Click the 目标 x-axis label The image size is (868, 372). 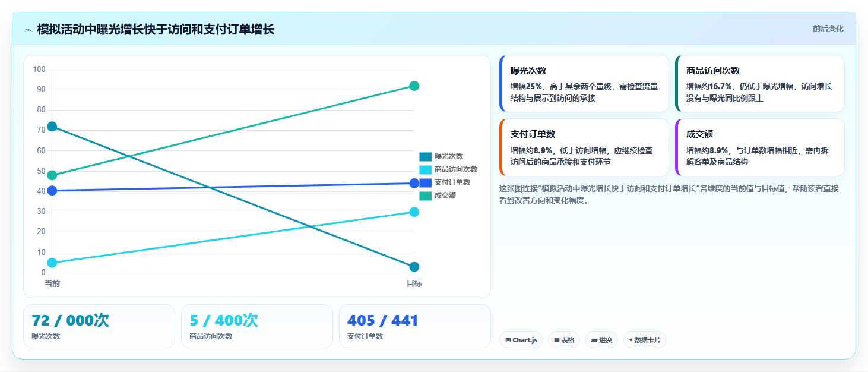coord(414,283)
